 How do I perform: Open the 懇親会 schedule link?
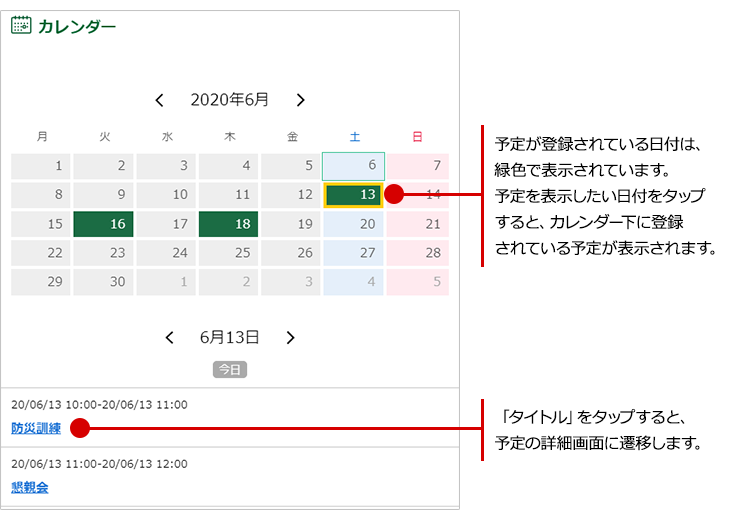coord(30,488)
